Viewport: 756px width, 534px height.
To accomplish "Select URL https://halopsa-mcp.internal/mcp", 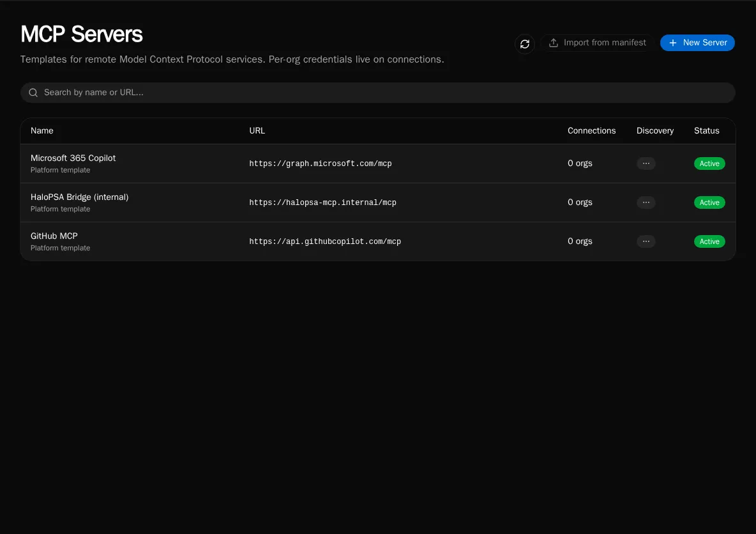I will tap(322, 202).
